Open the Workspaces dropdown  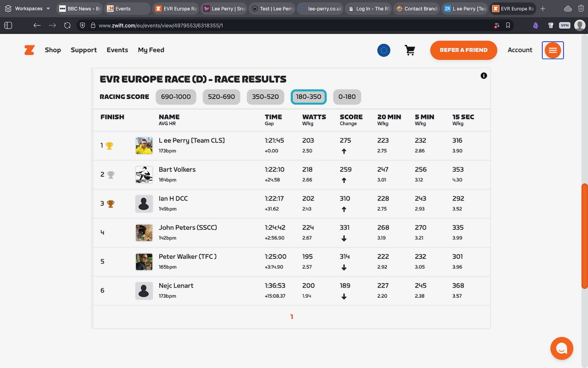[28, 9]
